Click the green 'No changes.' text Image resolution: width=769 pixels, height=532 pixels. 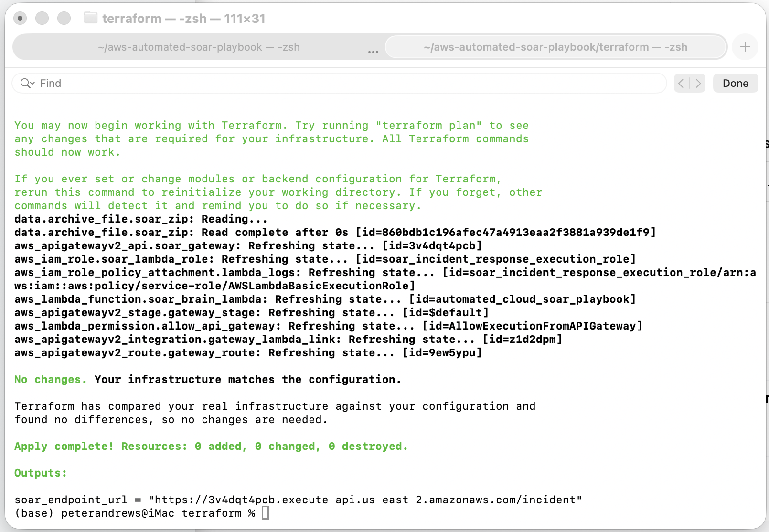click(51, 380)
